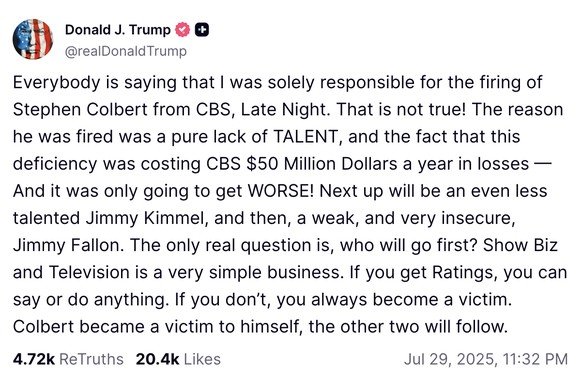
Task: Click the black plus badge beside name
Action: [202, 30]
